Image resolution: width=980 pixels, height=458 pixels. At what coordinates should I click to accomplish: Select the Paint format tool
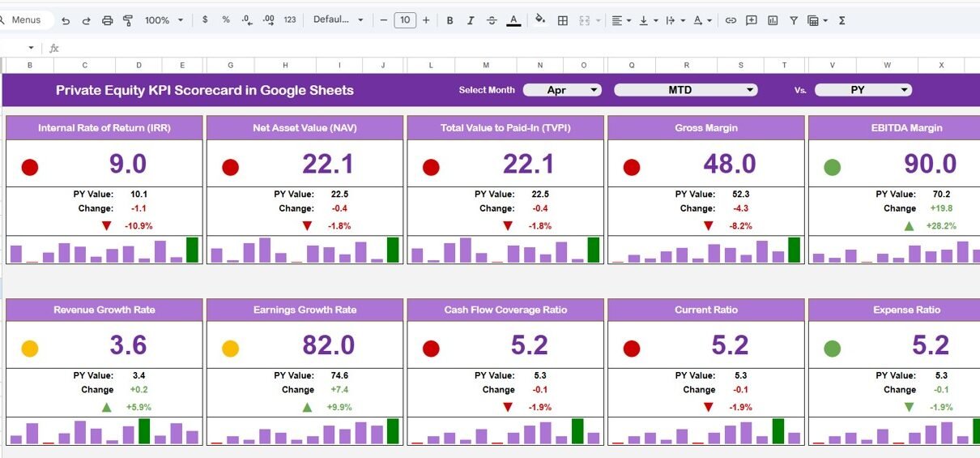click(128, 20)
